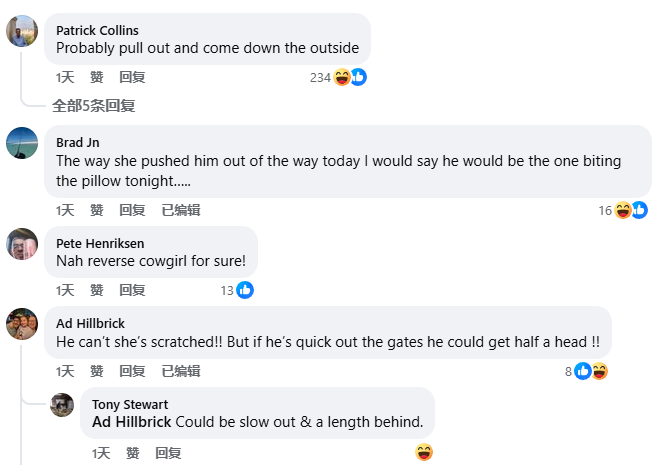Image resolution: width=667 pixels, height=465 pixels.
Task: Show edit history on Ad Hillbrick's comment
Action: pyautogui.click(x=180, y=371)
